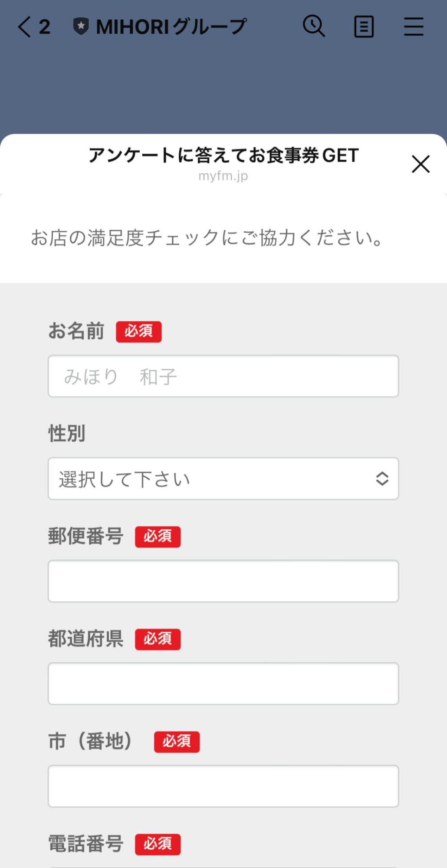The height and width of the screenshot is (868, 447).
Task: Focus the 郵便番号 text field
Action: (223, 581)
